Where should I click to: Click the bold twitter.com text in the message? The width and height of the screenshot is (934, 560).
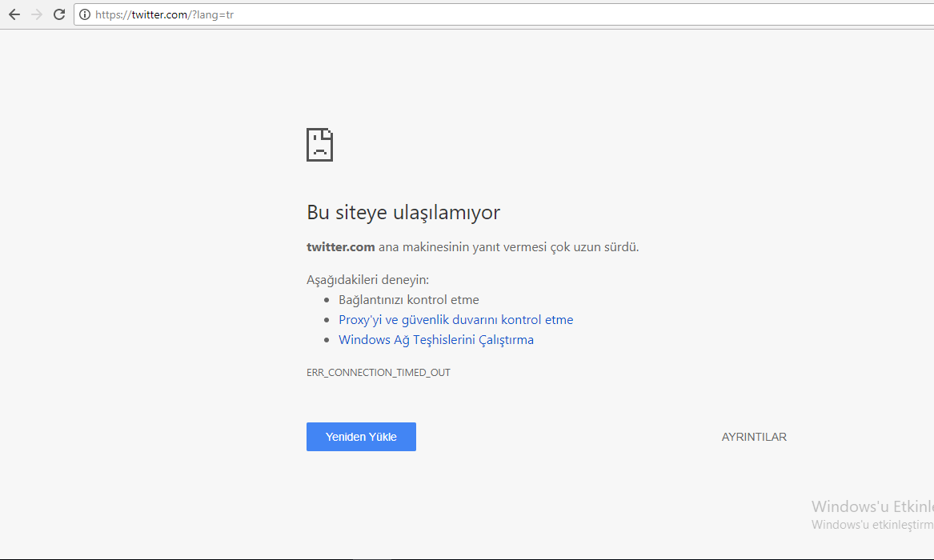pos(340,246)
